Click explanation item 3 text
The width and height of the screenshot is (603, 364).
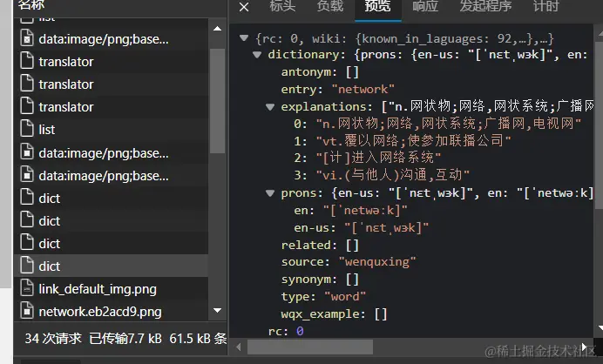pos(393,175)
